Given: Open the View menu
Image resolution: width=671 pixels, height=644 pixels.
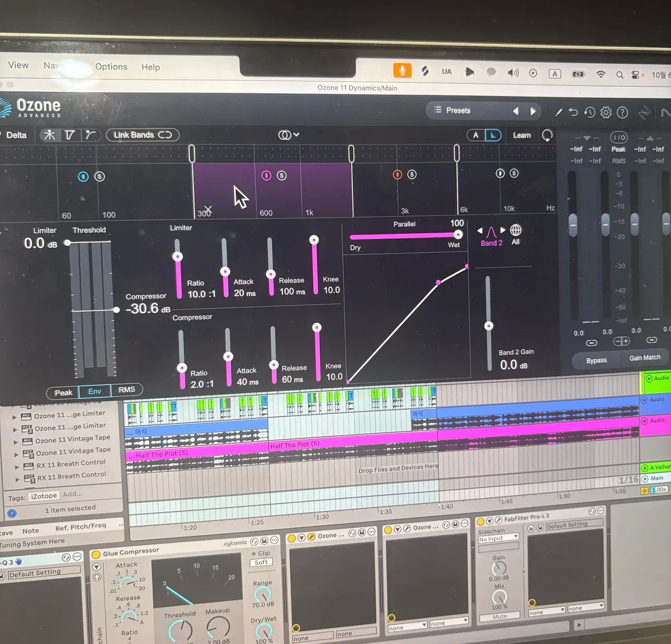Looking at the screenshot, I should pos(18,65).
